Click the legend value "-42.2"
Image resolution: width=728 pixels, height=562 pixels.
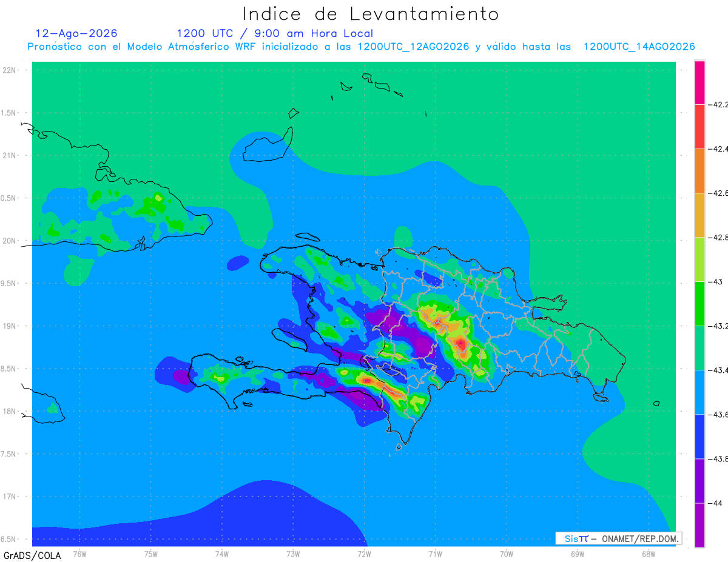tap(719, 104)
